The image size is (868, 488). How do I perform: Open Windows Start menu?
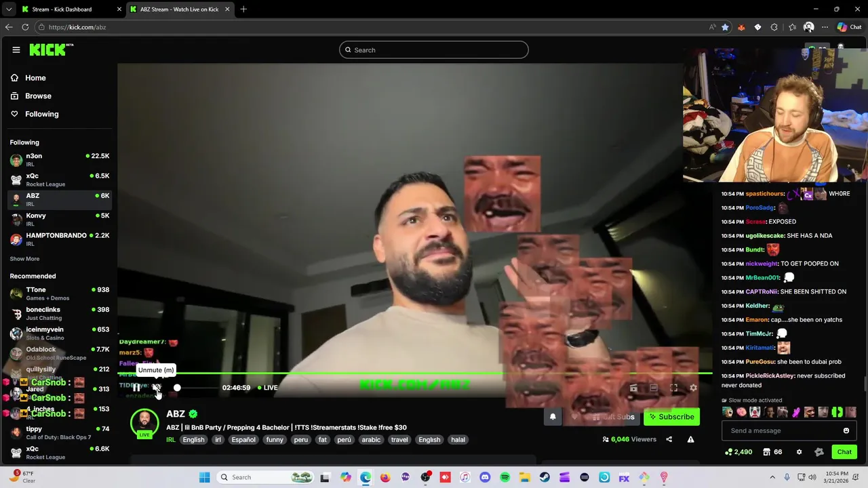pyautogui.click(x=205, y=477)
